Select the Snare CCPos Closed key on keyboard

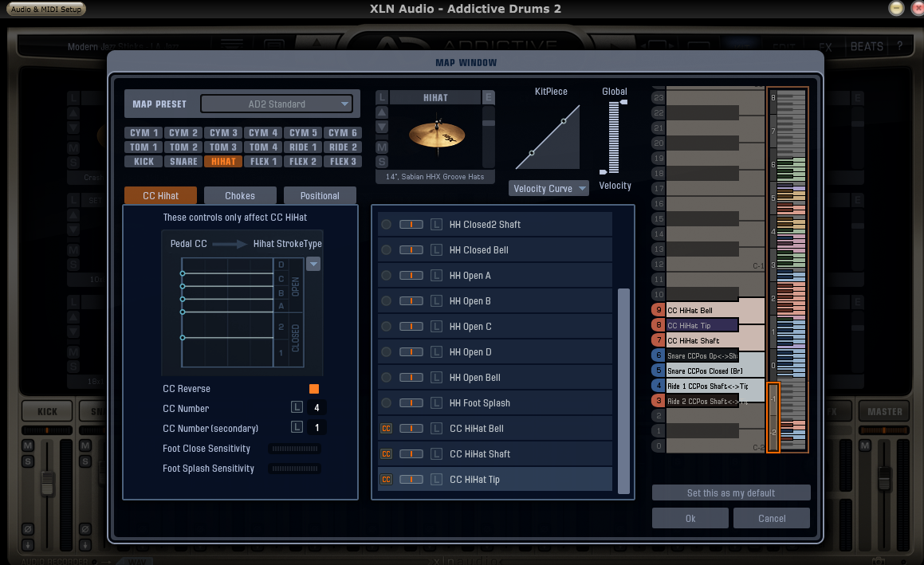click(x=714, y=371)
